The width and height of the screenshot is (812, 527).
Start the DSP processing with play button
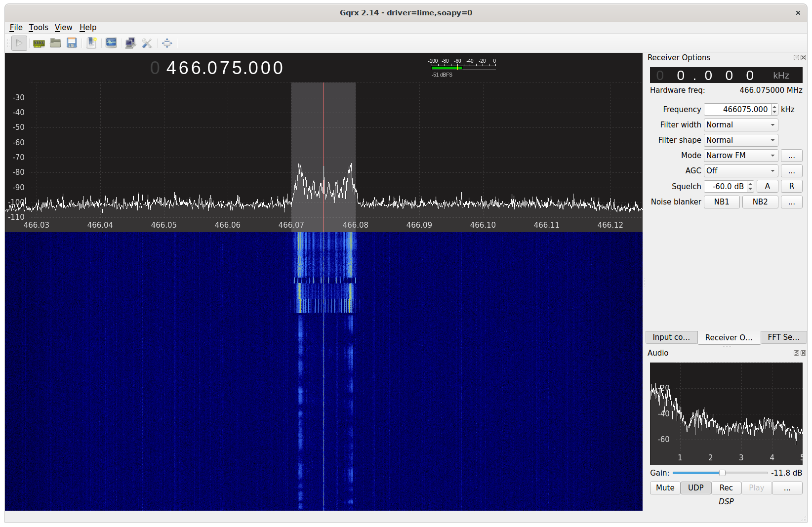(x=19, y=43)
